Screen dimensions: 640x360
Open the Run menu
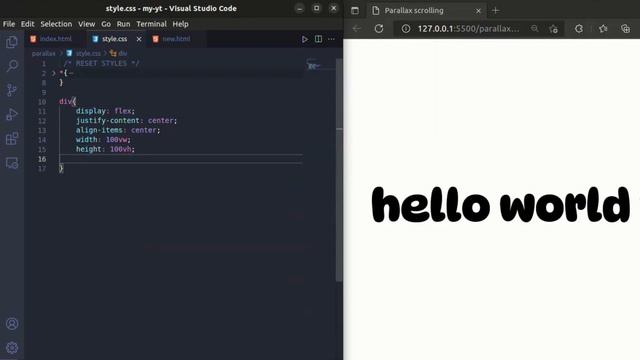[x=123, y=24]
